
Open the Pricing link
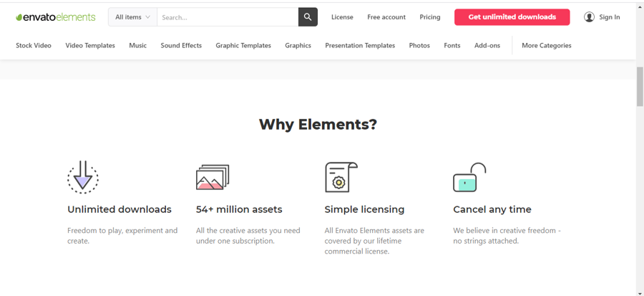(x=430, y=17)
